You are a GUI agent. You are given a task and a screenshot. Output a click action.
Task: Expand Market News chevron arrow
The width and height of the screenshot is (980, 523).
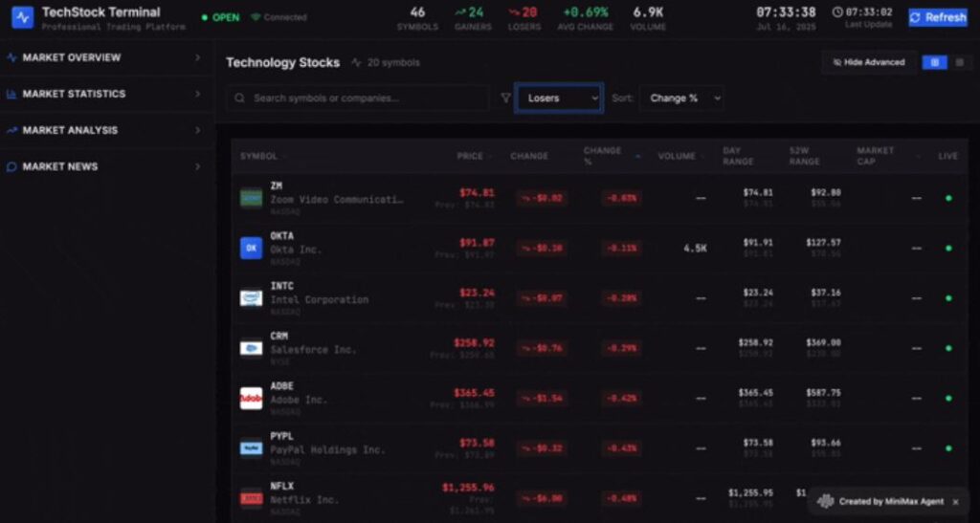point(197,166)
